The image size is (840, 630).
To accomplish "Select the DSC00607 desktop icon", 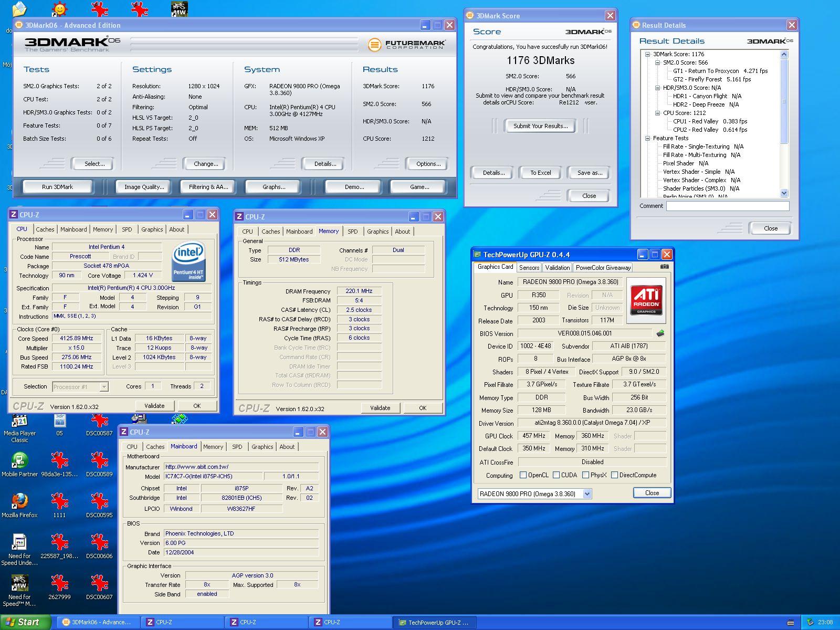I will click(x=99, y=588).
